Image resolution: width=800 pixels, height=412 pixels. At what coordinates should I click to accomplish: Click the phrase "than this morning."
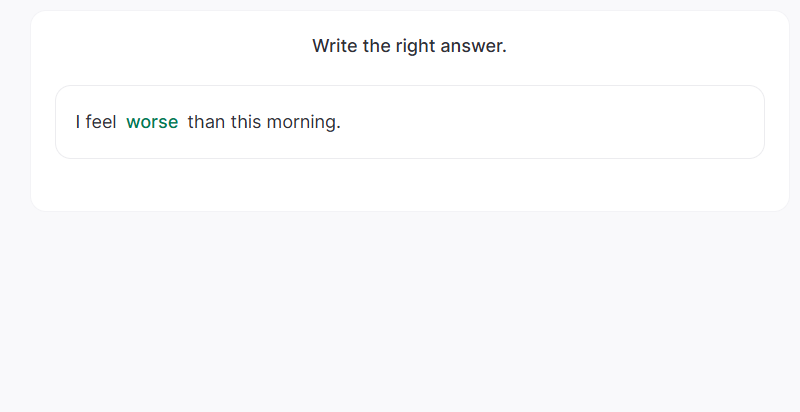pyautogui.click(x=264, y=122)
